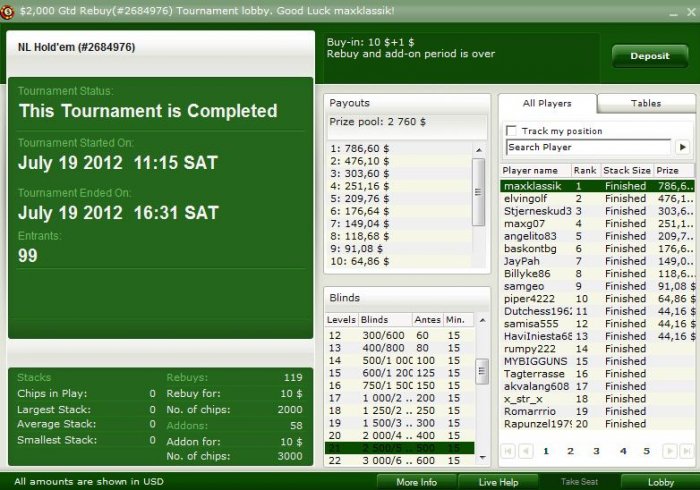
Task: Open page 4 of players
Action: pos(623,451)
